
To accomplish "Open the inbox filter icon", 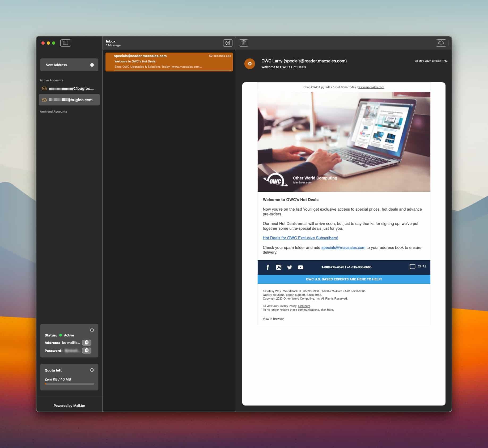I will (228, 43).
